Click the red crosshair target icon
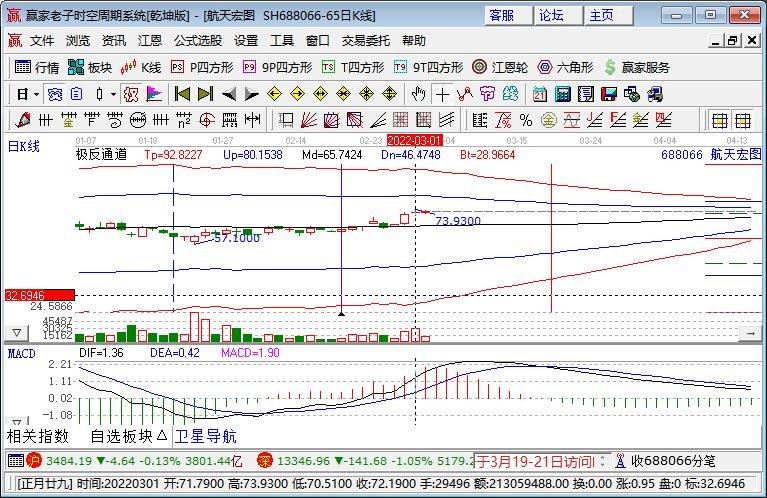767x498 pixels. coord(207,120)
